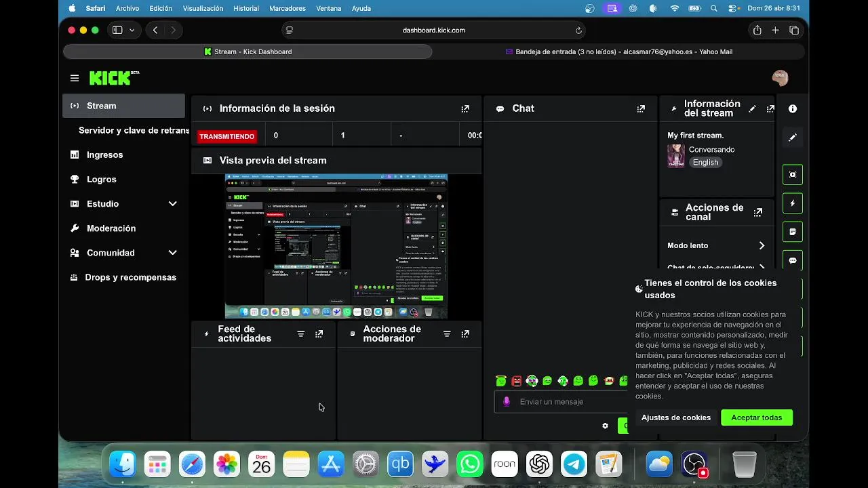
Task: Toggle chat bubble widget icon in right rail
Action: 793,260
